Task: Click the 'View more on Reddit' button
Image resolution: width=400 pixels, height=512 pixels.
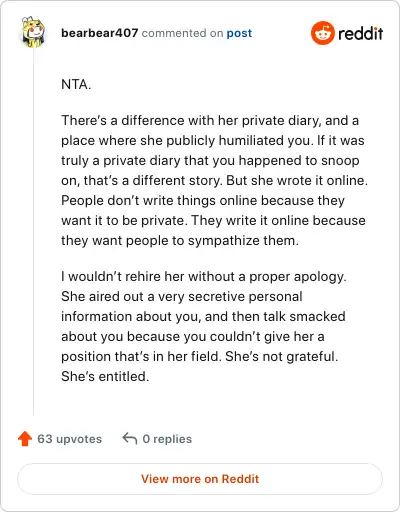Action: (x=200, y=479)
